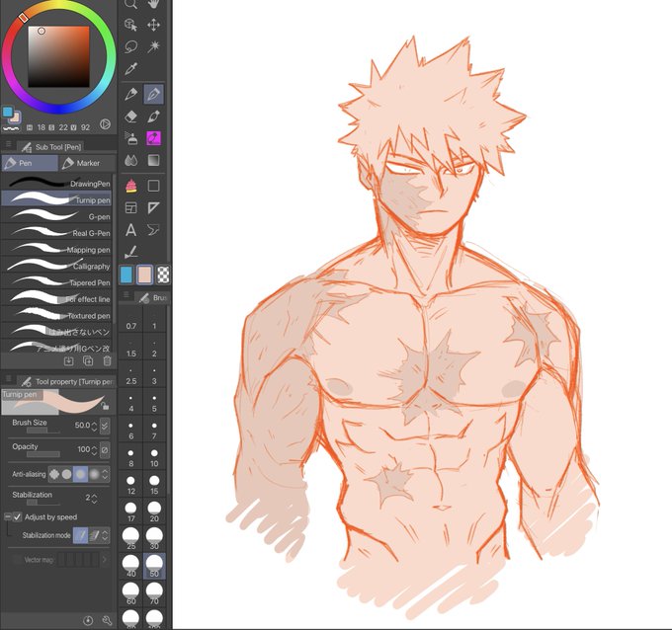Select the no anti-aliasing option
The image size is (672, 630).
(54, 474)
